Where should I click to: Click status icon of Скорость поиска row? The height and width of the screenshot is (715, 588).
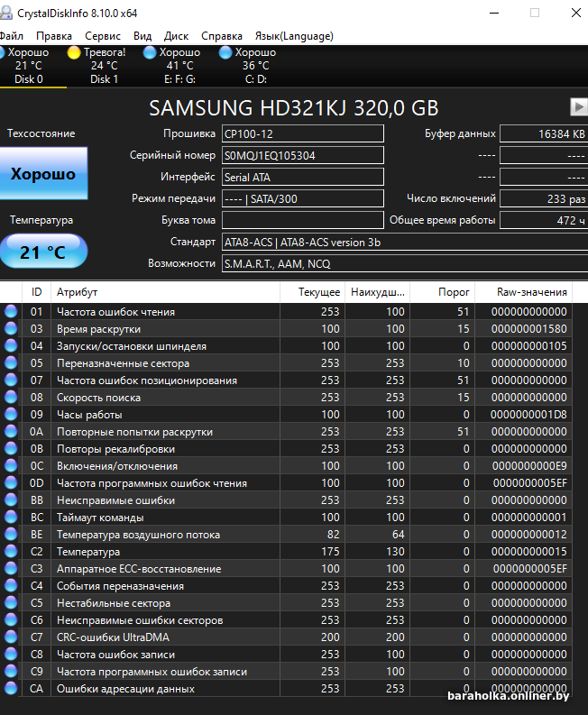click(x=11, y=397)
